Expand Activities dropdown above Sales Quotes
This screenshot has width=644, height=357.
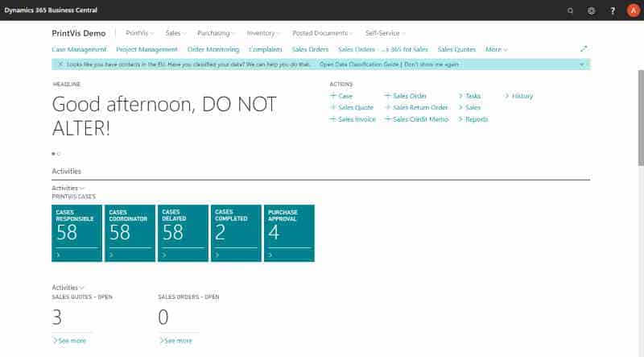coord(68,288)
